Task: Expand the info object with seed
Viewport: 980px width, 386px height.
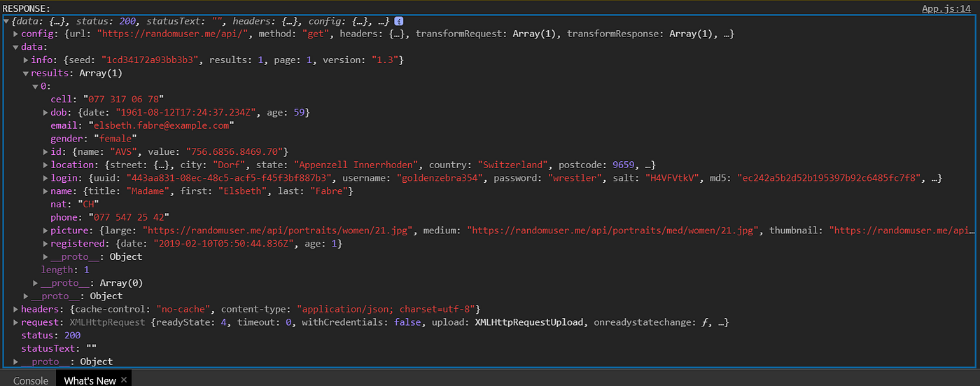Action: point(26,60)
